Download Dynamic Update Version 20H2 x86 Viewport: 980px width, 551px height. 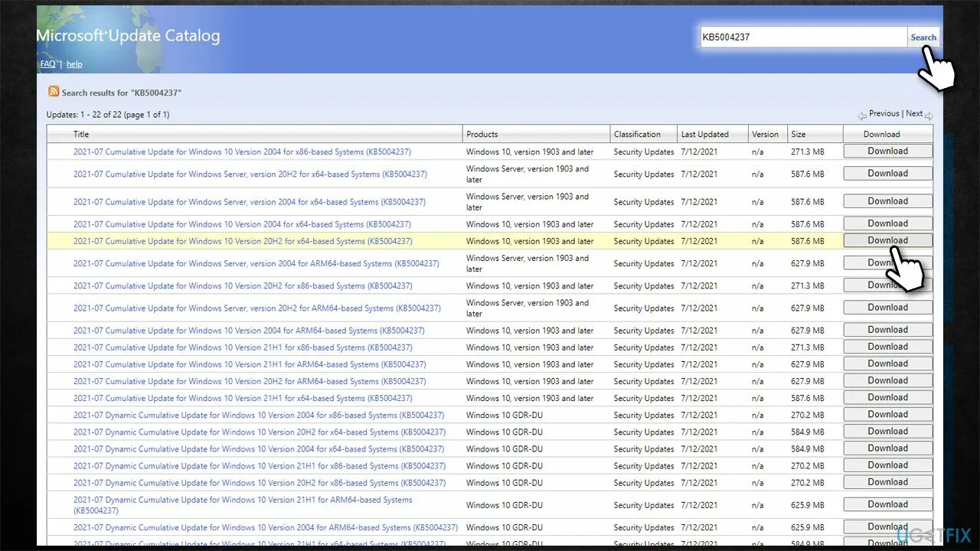pyautogui.click(x=887, y=482)
